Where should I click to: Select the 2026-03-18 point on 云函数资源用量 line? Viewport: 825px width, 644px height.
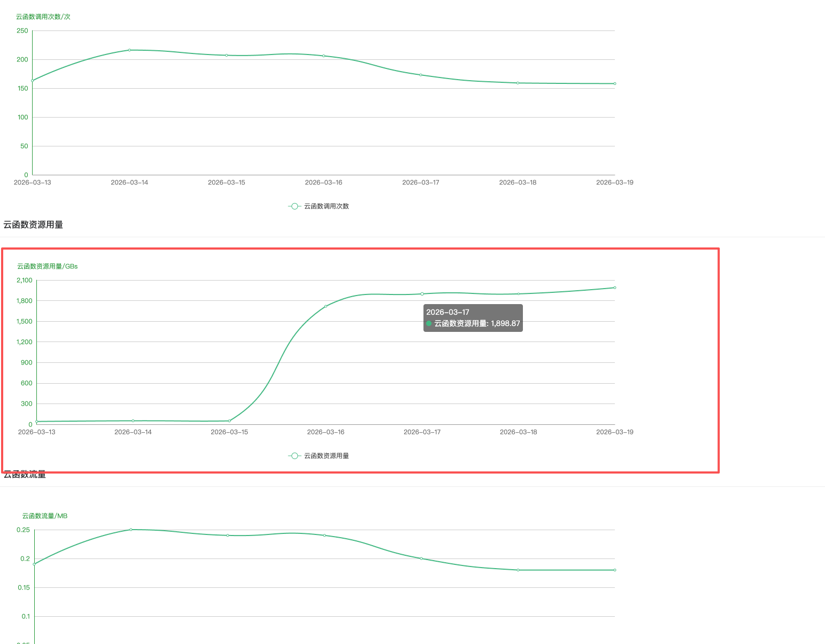(519, 294)
